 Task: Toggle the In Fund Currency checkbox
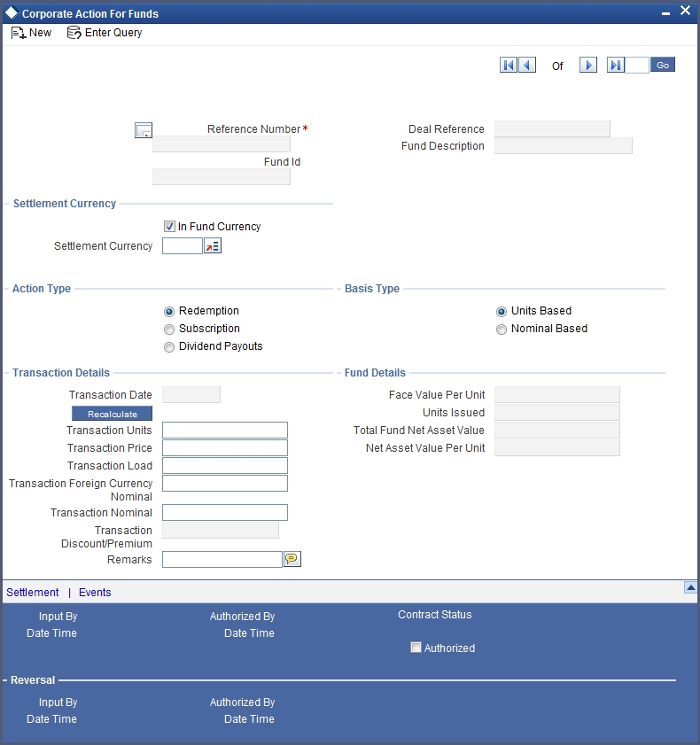click(x=169, y=227)
